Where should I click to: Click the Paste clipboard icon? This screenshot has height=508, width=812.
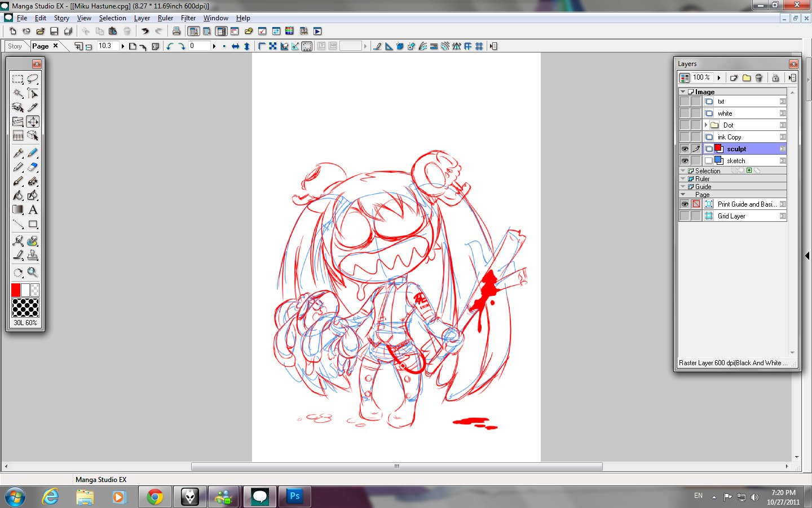tap(113, 31)
